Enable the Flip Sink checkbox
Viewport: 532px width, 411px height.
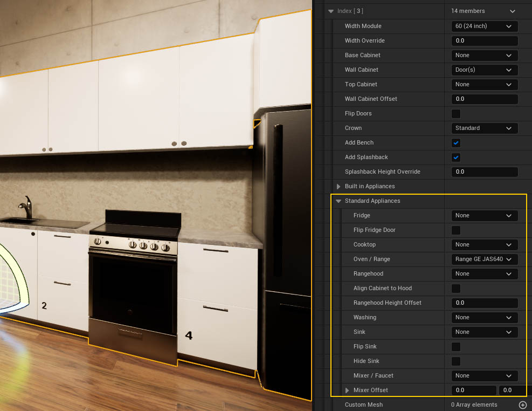tap(456, 346)
